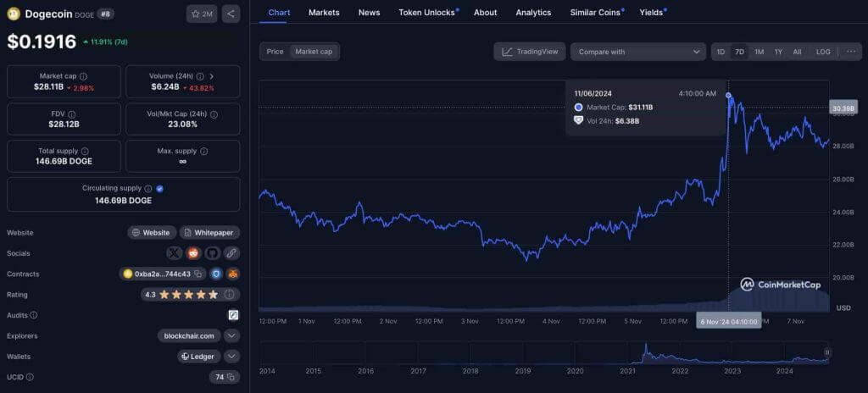Set chart range to 7D

click(739, 52)
